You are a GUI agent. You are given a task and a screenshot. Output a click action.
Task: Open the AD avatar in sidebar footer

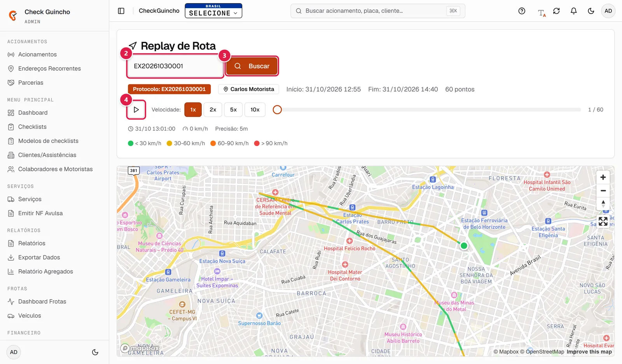coord(14,352)
